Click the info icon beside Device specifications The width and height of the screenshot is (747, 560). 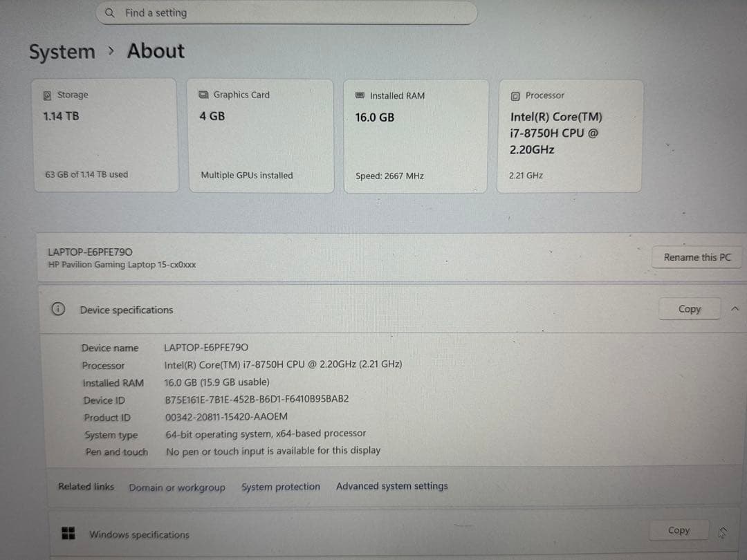coord(59,309)
